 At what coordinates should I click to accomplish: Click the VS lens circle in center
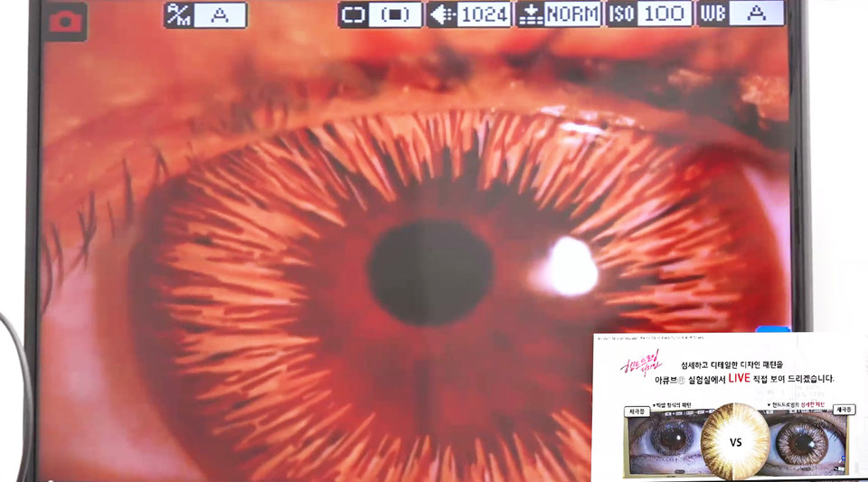736,441
